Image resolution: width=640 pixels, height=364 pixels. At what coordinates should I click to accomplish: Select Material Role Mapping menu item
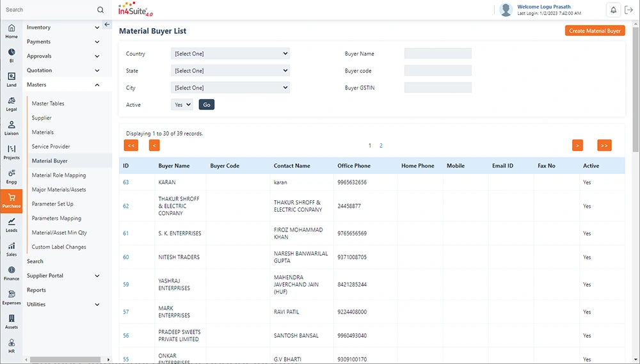pyautogui.click(x=59, y=175)
